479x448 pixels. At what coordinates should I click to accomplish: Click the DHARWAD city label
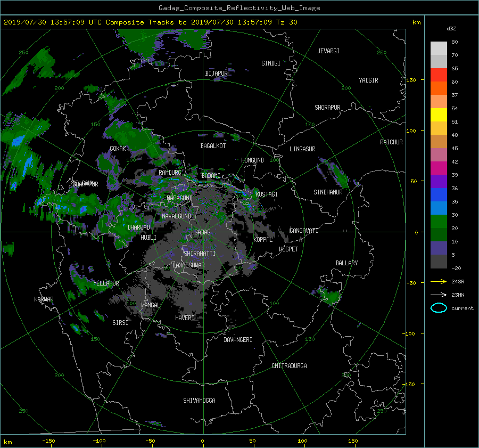138,227
